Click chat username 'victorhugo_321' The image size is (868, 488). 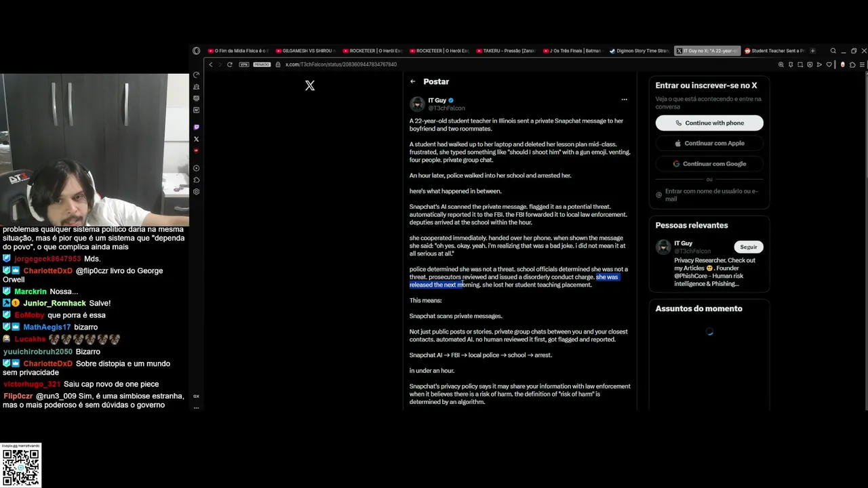pos(32,384)
